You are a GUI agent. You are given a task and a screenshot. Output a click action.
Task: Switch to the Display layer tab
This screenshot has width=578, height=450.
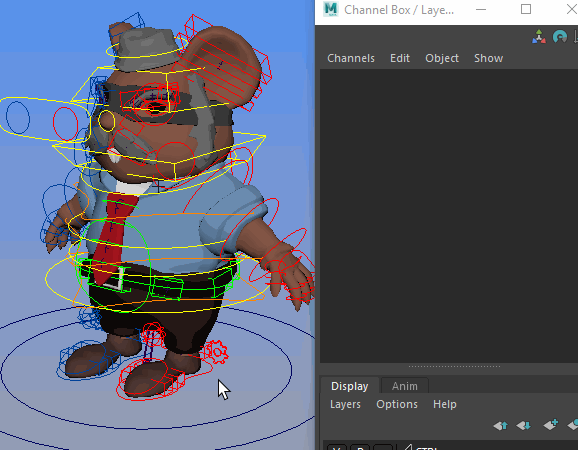pos(349,386)
